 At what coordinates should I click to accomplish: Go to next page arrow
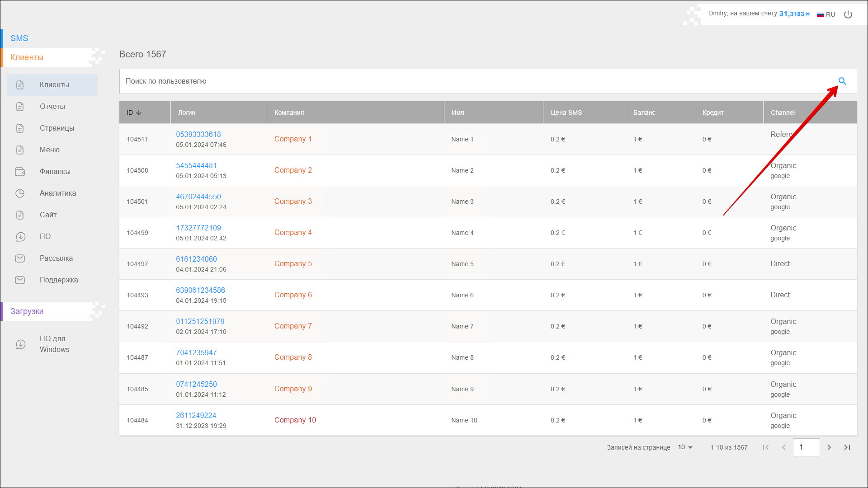829,447
